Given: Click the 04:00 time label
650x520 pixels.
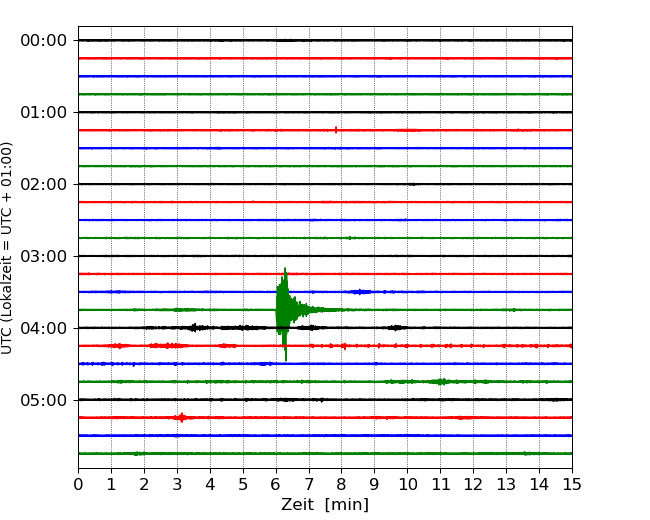Looking at the screenshot, I should (x=44, y=328).
